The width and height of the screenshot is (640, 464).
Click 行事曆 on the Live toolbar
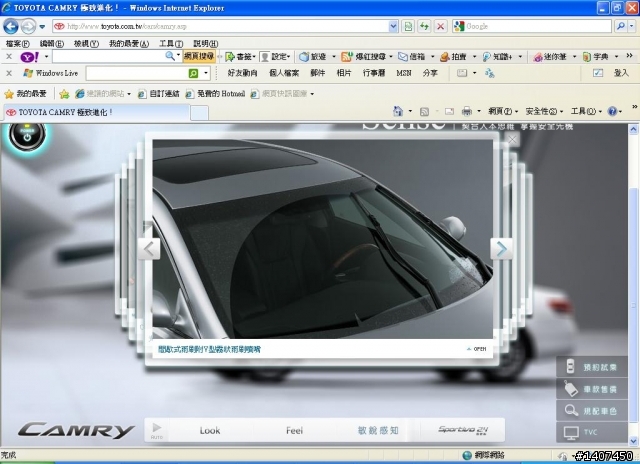374,73
